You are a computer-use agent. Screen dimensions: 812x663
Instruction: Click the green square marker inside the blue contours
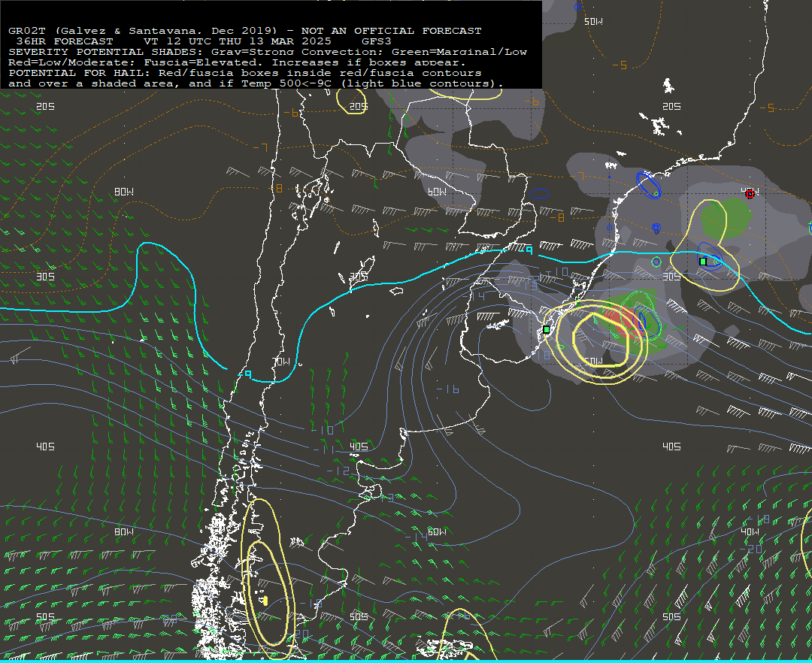coord(703,262)
